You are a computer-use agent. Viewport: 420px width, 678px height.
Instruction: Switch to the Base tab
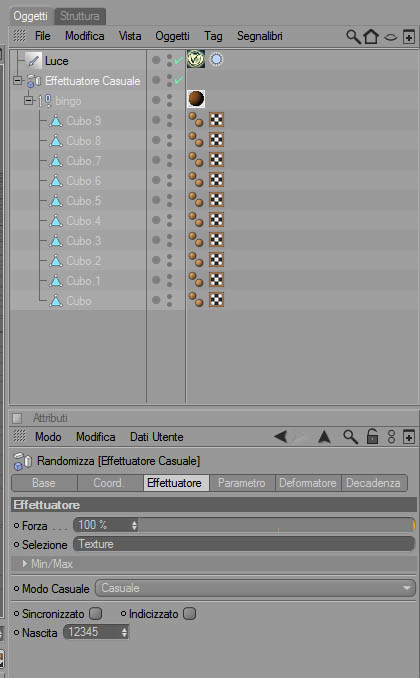tap(44, 483)
